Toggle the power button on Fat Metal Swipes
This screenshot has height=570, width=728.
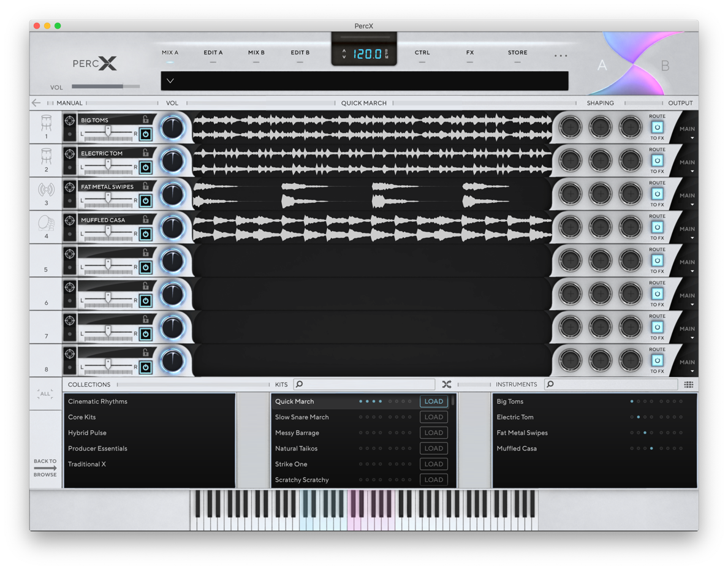coord(146,200)
